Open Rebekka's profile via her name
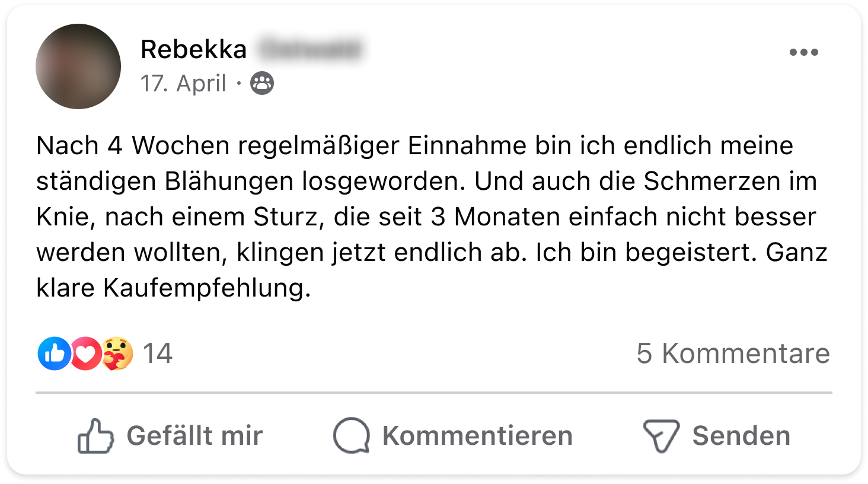Viewport: 868px width, 484px height. click(193, 49)
